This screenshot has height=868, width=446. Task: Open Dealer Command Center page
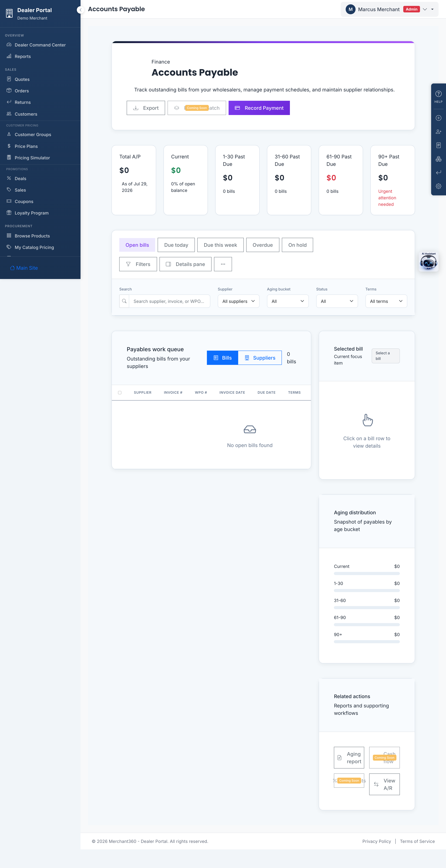point(40,45)
